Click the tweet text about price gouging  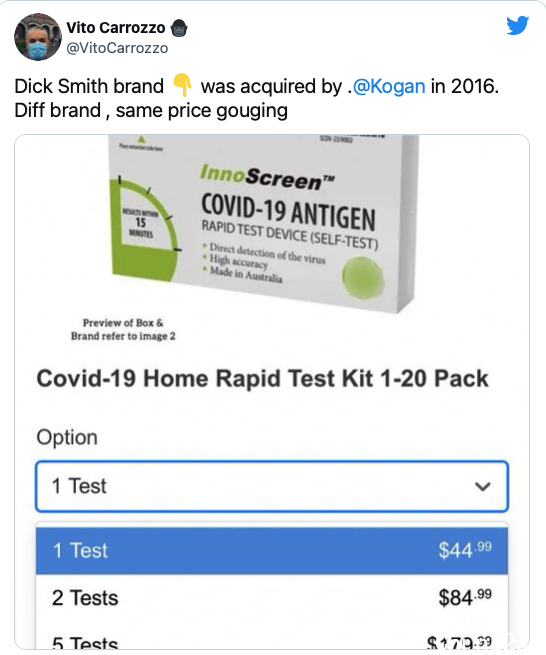point(256,98)
